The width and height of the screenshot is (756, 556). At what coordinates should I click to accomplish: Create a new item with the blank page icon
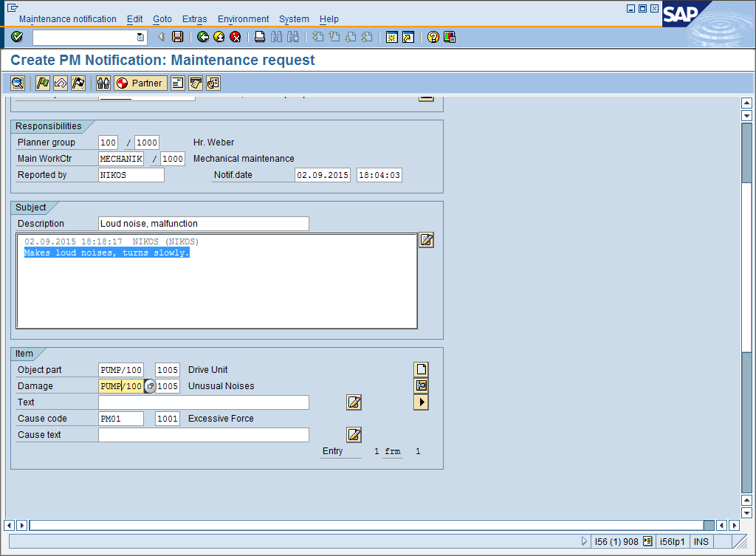point(421,369)
